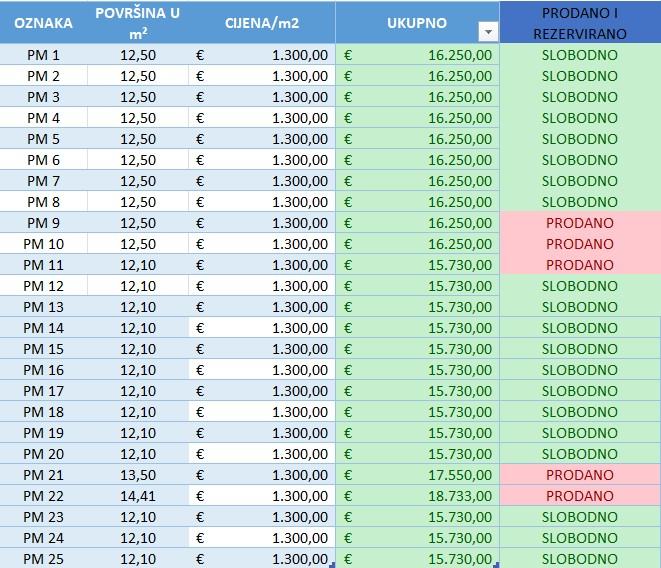Select the 14,41 area value of PM 22
The width and height of the screenshot is (661, 568).
pos(138,496)
